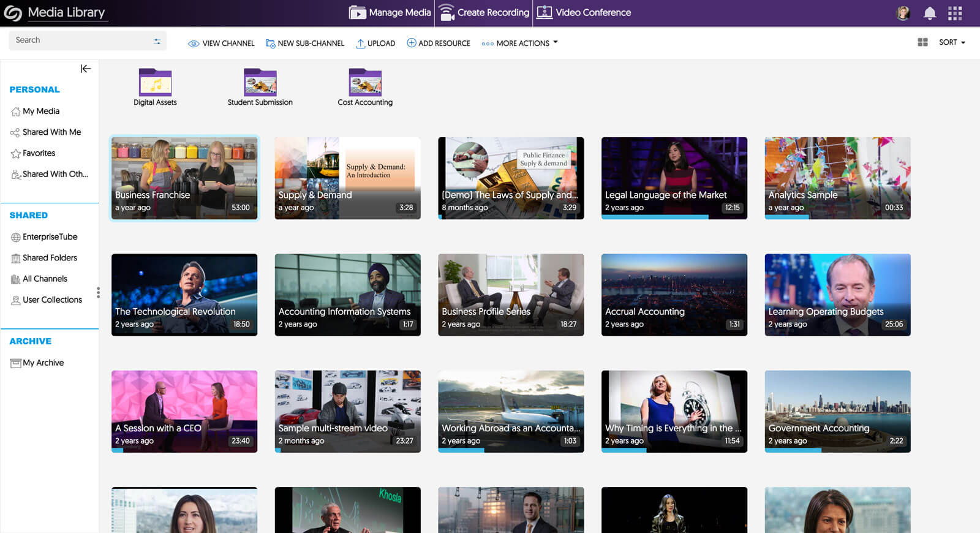Collapse the left sidebar panel

[86, 69]
